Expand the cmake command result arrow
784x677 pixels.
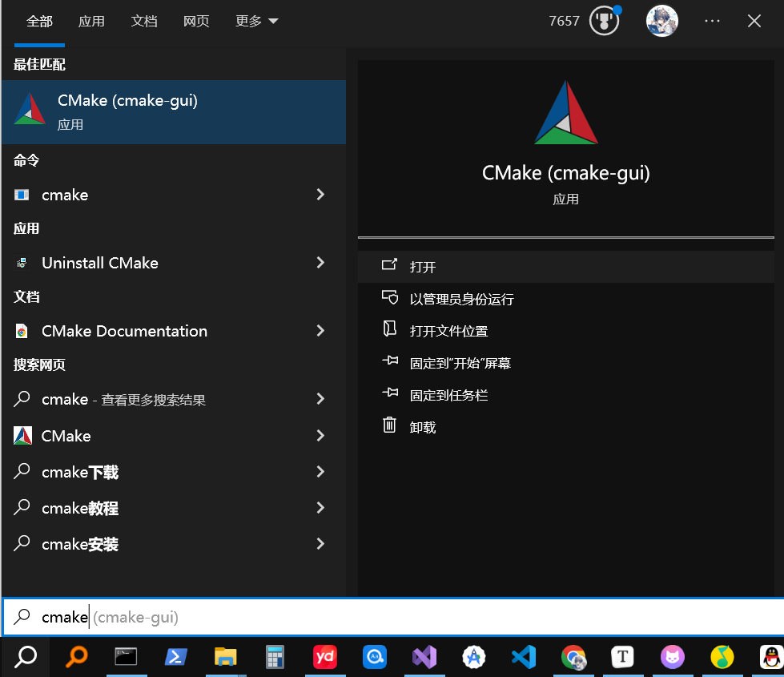(x=320, y=195)
